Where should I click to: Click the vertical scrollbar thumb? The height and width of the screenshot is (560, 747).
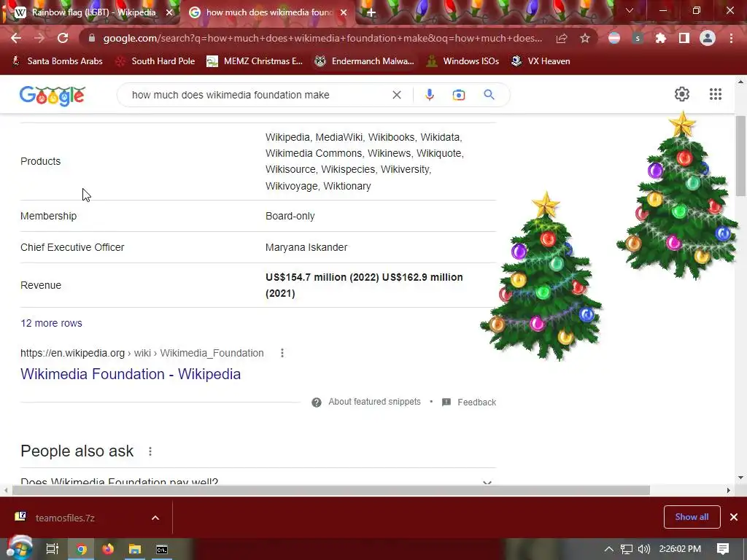741,156
